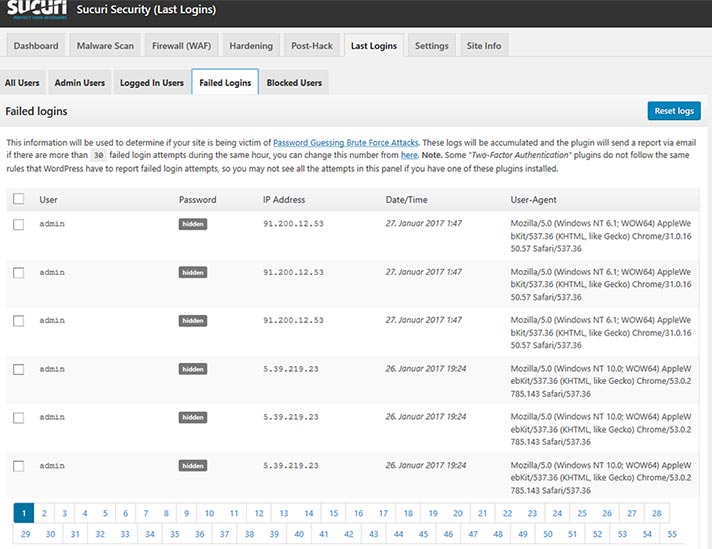This screenshot has height=549, width=712.
Task: Go to last page 55
Action: pos(672,534)
